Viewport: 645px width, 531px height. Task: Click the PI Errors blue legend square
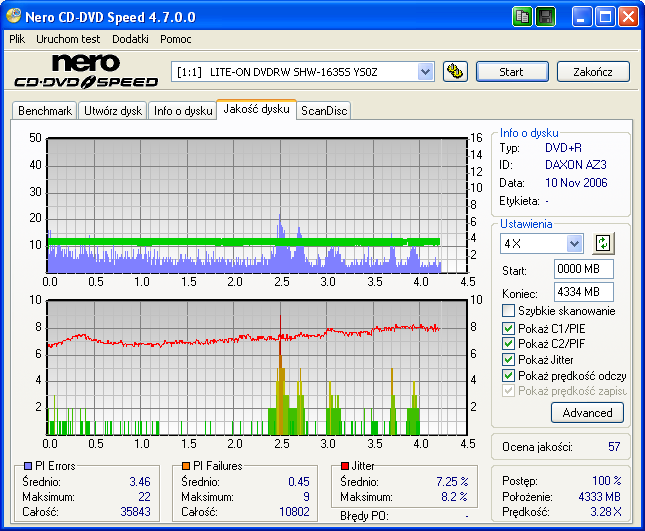pyautogui.click(x=28, y=466)
